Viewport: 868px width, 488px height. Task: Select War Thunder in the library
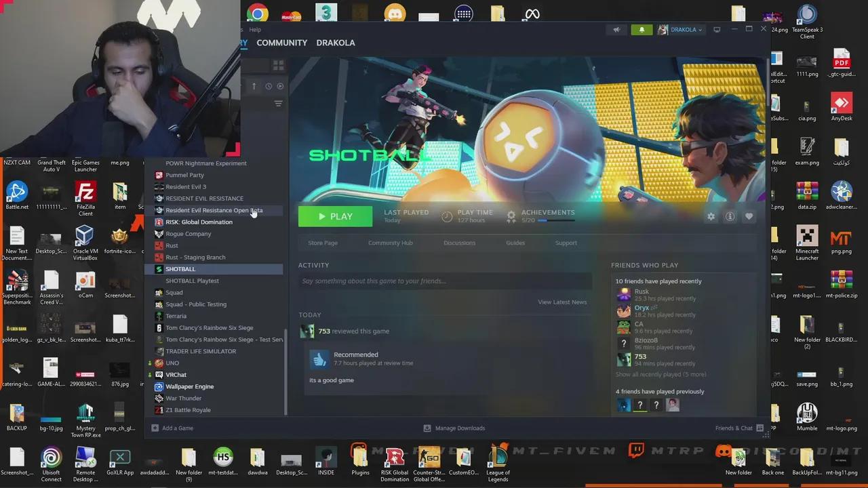point(183,399)
